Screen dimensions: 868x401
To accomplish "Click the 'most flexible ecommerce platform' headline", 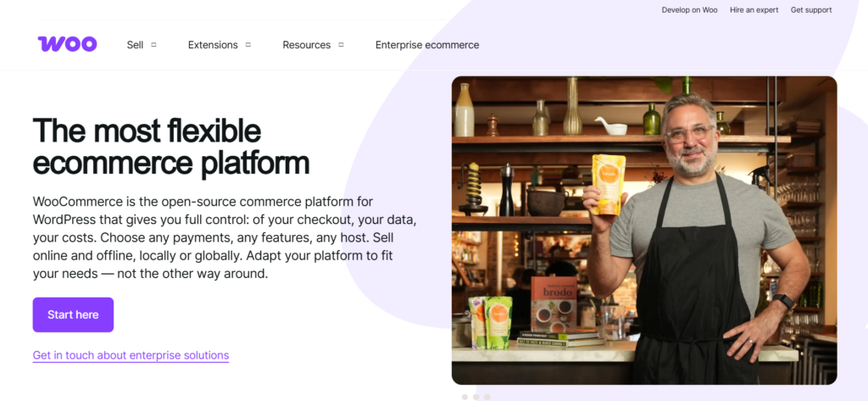I will point(171,147).
